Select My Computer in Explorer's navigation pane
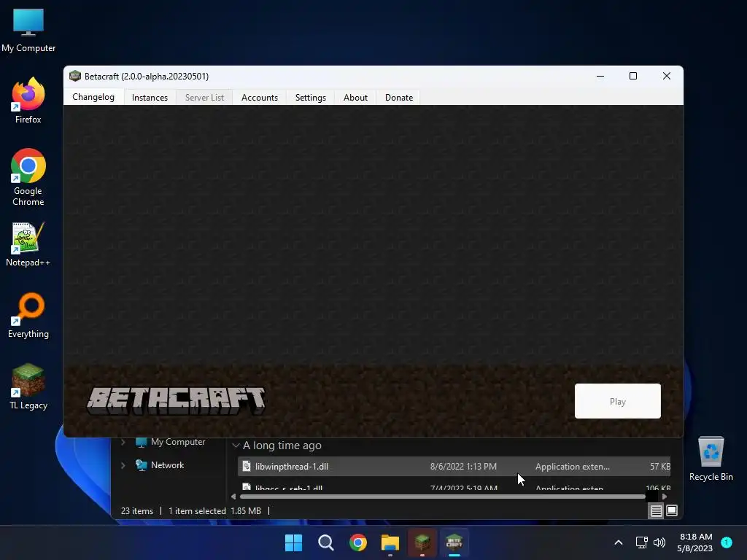 coord(171,442)
